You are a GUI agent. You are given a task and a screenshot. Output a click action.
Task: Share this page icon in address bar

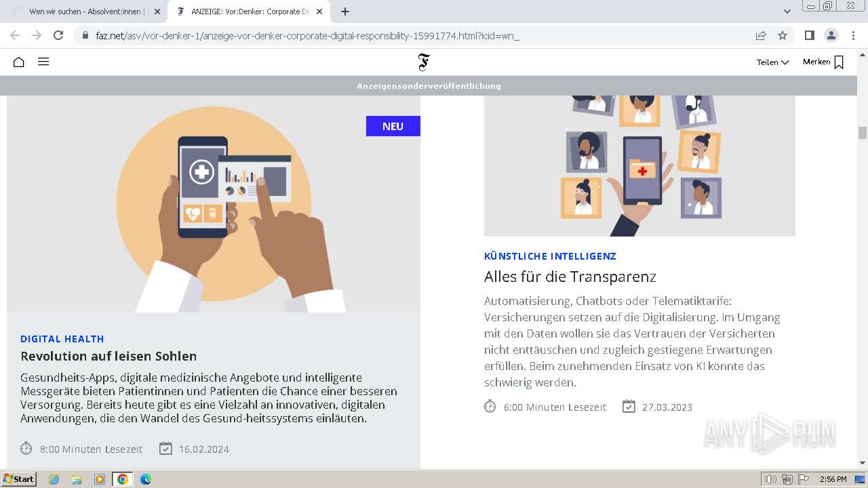click(x=761, y=35)
